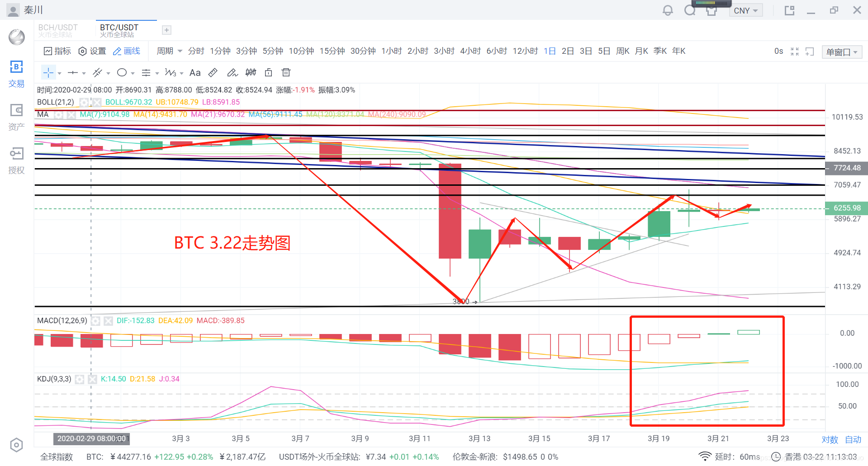The height and width of the screenshot is (466, 868).
Task: Click the trash icon to delete drawings
Action: coord(286,73)
